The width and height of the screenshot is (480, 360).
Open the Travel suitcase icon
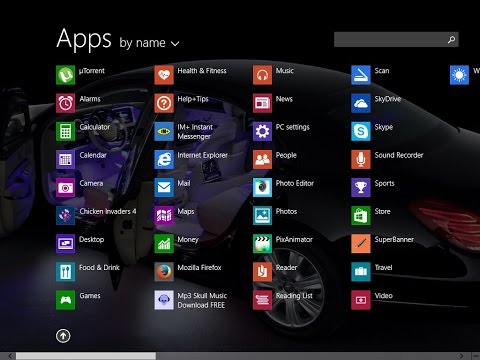pos(361,272)
